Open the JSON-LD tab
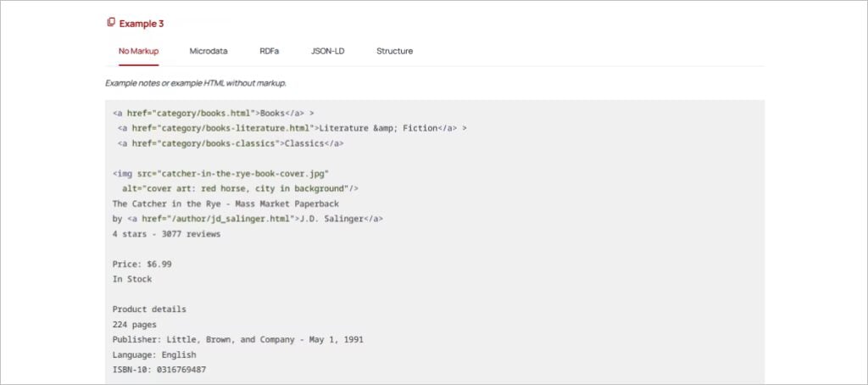The width and height of the screenshot is (868, 385). click(x=328, y=51)
